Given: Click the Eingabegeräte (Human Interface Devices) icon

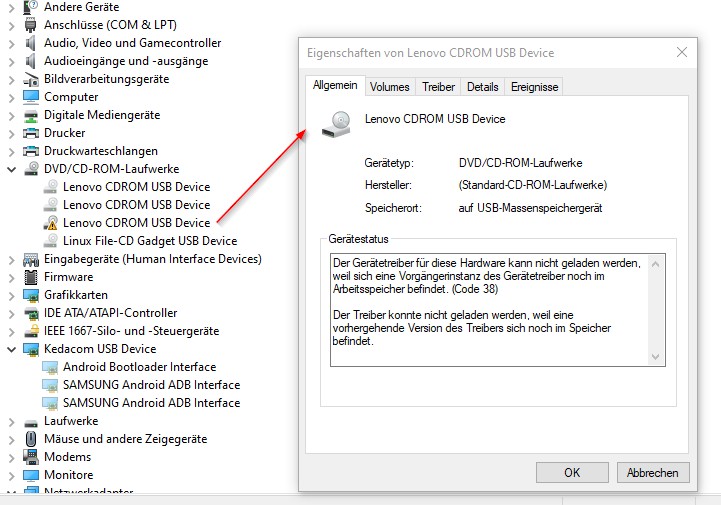Looking at the screenshot, I should [x=31, y=259].
